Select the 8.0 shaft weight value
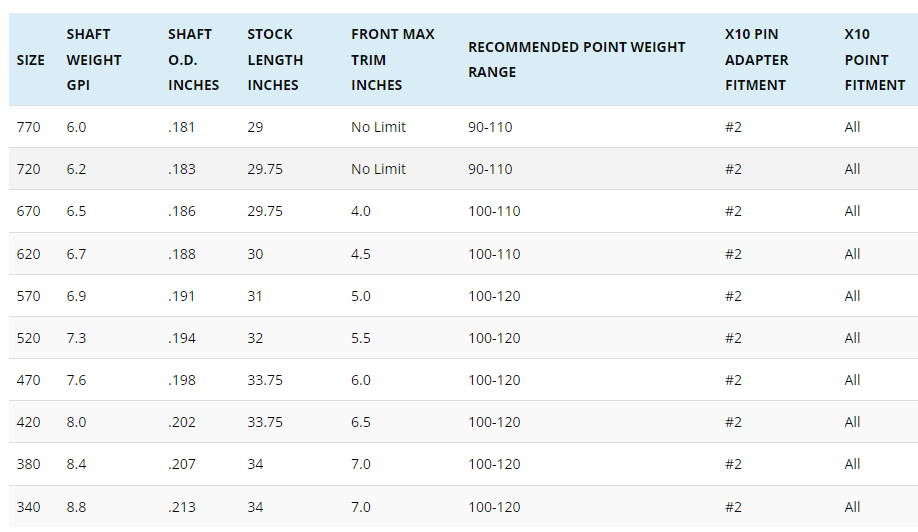The width and height of the screenshot is (918, 532). [77, 422]
